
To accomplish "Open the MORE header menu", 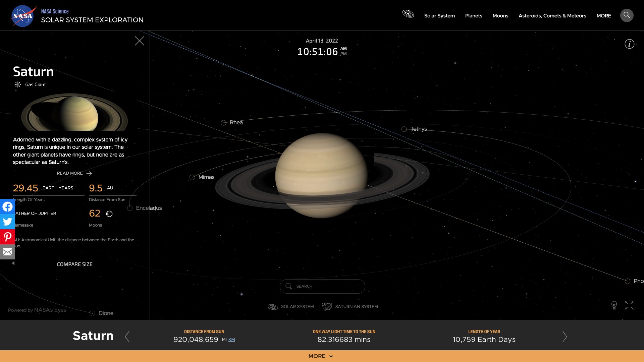I will click(x=603, y=16).
